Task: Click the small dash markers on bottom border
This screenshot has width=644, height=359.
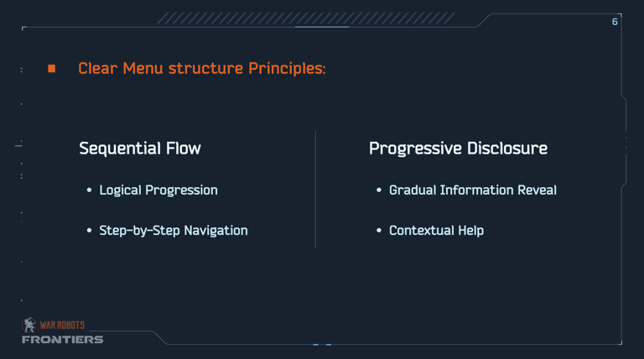Action: coord(322,344)
